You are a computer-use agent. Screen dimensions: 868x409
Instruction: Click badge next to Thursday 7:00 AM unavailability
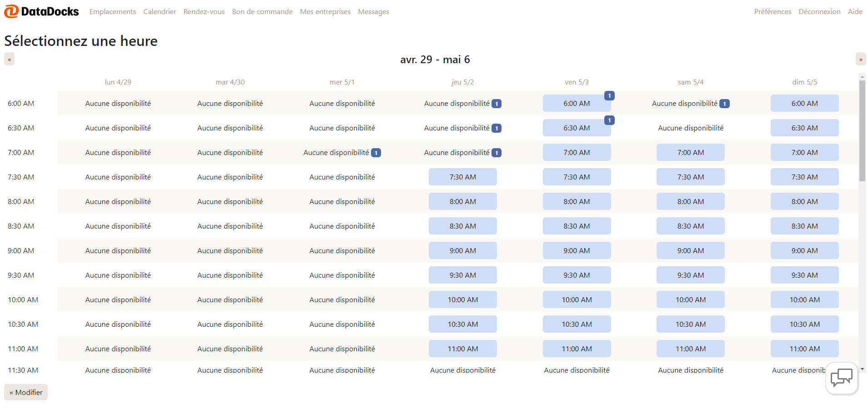pyautogui.click(x=497, y=153)
